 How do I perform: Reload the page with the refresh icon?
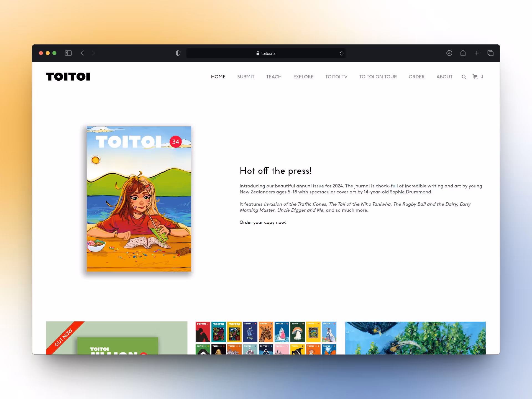click(341, 53)
